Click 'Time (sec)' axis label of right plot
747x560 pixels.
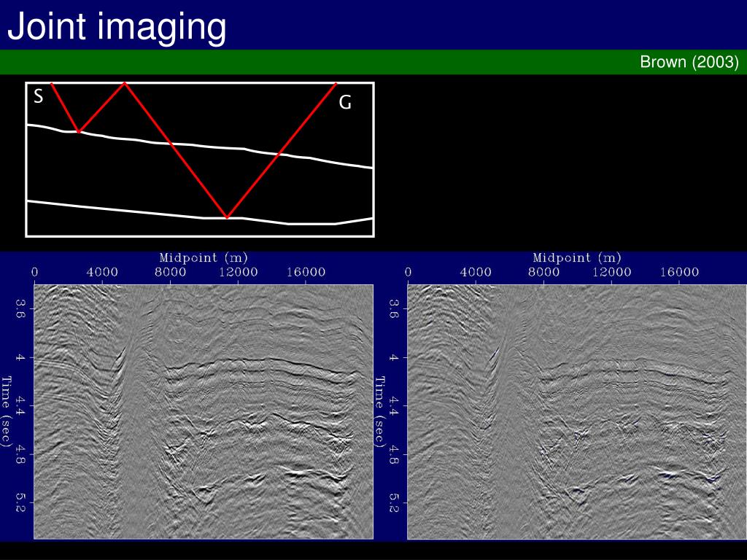point(379,411)
